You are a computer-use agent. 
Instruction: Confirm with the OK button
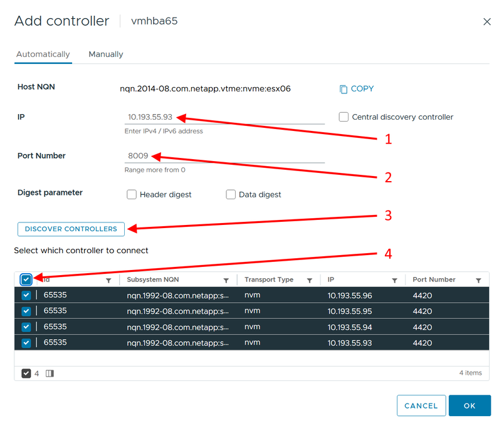[470, 405]
